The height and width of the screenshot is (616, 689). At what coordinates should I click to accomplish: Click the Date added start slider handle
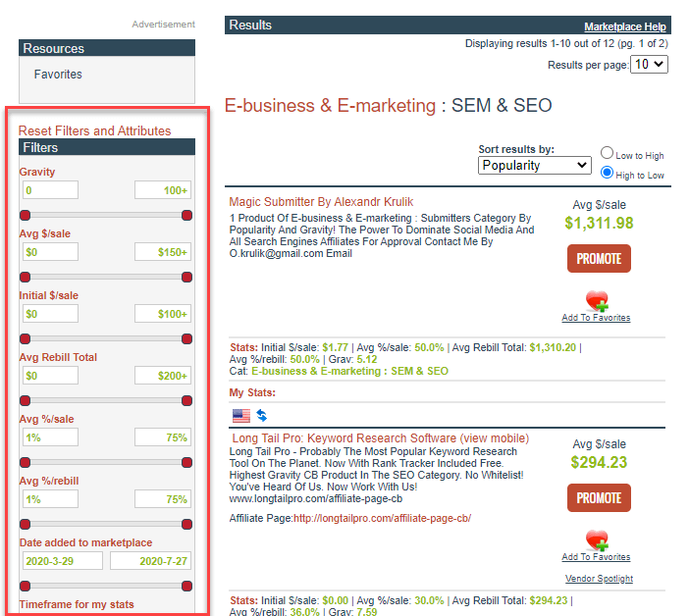click(x=26, y=587)
